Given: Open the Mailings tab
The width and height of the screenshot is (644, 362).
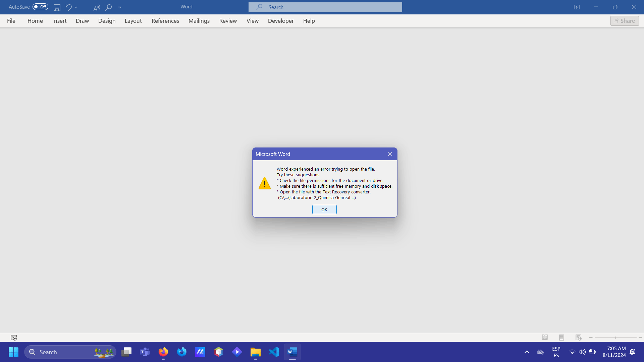Looking at the screenshot, I should click(x=199, y=21).
